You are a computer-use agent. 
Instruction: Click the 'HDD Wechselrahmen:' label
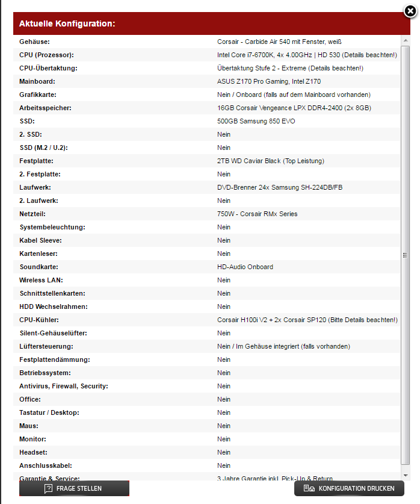(x=54, y=306)
